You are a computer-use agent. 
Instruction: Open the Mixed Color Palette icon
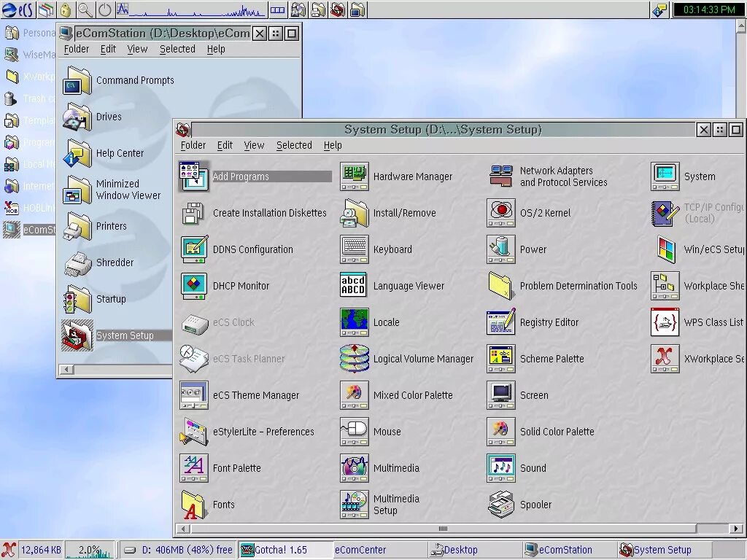click(x=354, y=395)
